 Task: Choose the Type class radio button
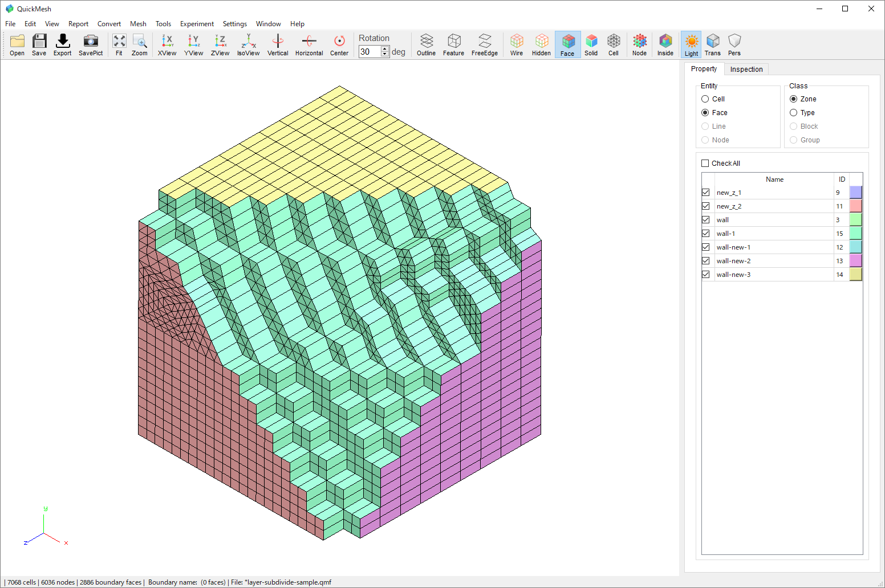(794, 112)
